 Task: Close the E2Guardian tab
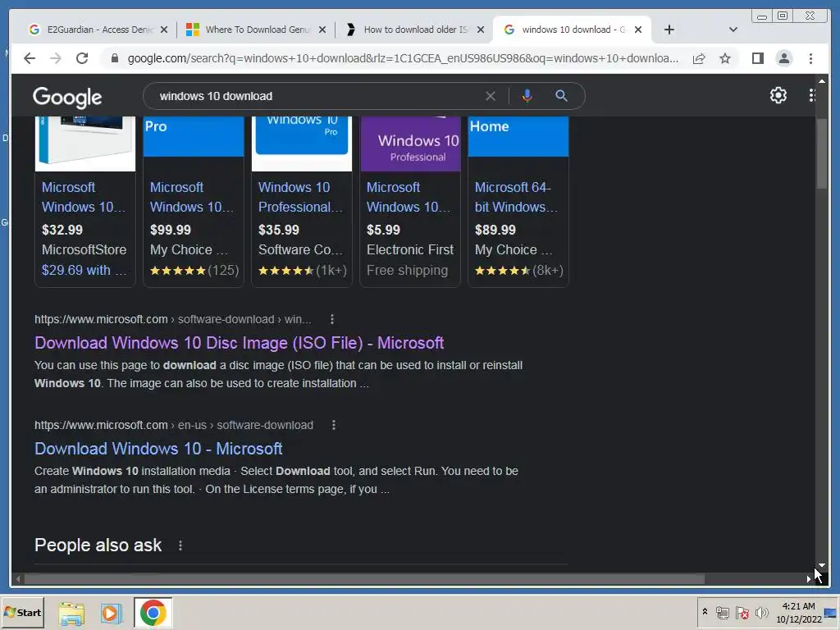[164, 30]
